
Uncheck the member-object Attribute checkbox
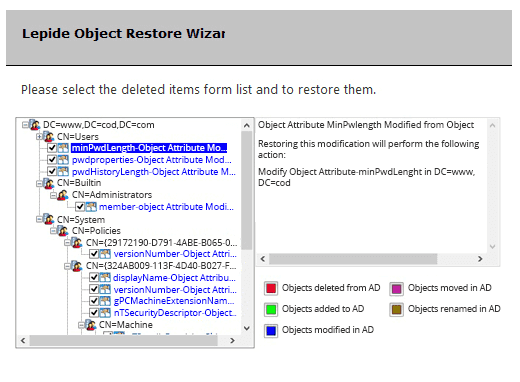tap(80, 207)
